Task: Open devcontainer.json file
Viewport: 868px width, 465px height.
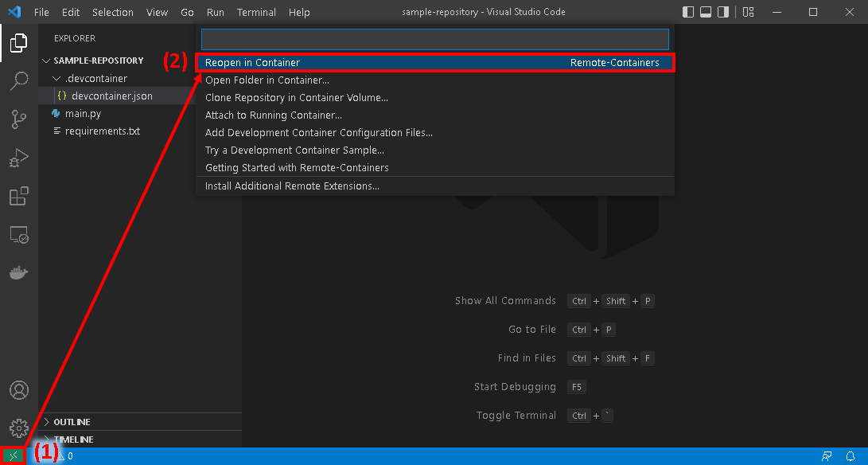Action: click(112, 96)
